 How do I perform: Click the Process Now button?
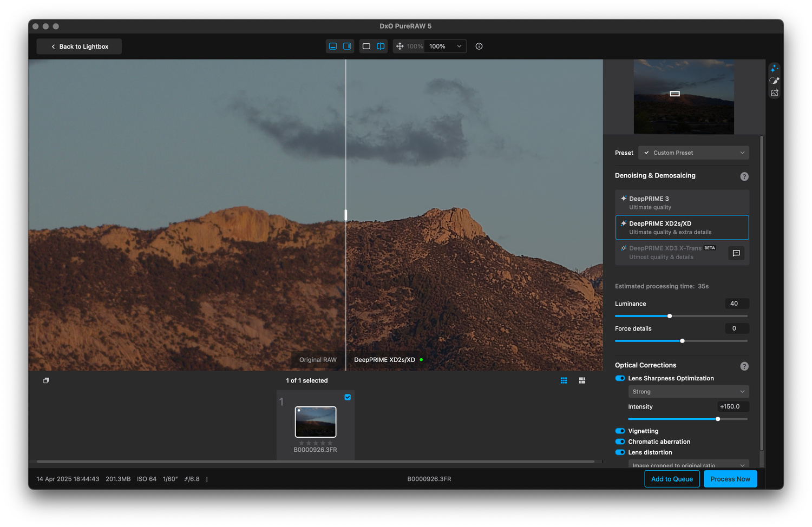(x=730, y=479)
